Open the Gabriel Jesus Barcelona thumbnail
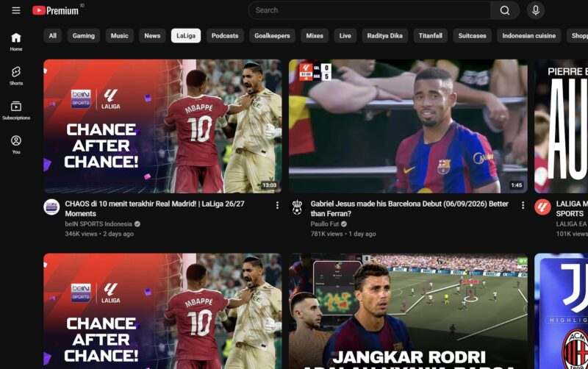Image resolution: width=588 pixels, height=369 pixels. [408, 126]
